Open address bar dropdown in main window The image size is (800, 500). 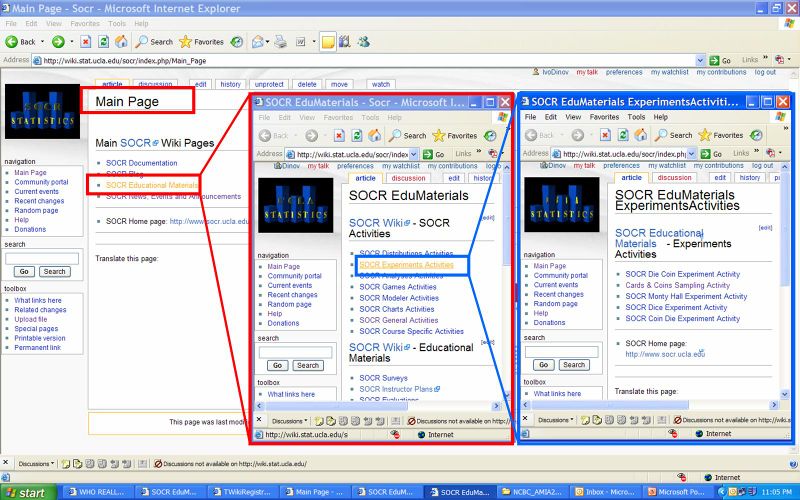700,60
